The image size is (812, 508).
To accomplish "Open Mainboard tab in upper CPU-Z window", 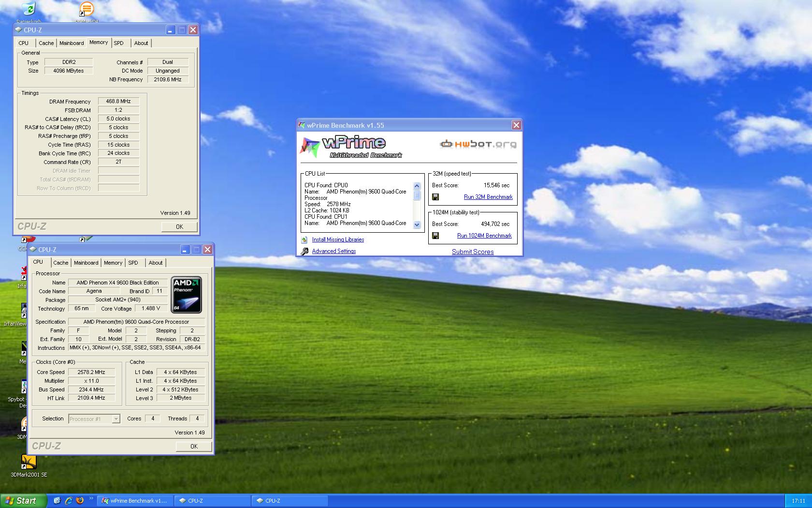I will (x=72, y=43).
